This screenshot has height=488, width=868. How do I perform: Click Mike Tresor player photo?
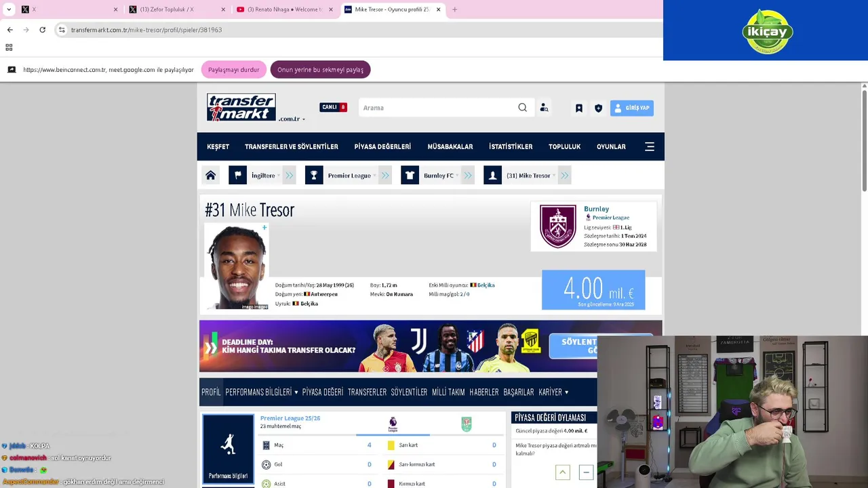(x=236, y=267)
